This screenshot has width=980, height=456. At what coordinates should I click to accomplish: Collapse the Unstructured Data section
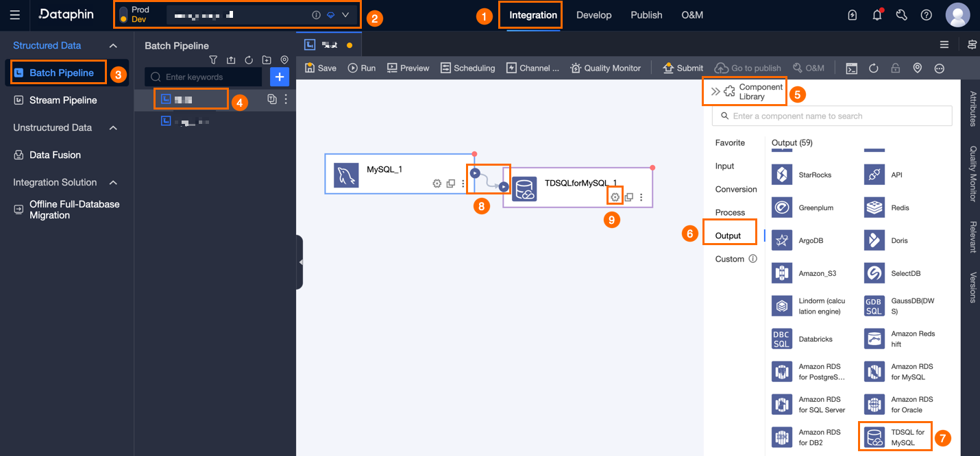click(114, 127)
